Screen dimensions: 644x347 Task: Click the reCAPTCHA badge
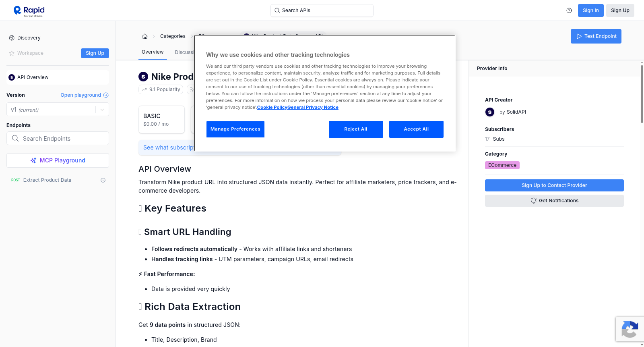click(630, 329)
